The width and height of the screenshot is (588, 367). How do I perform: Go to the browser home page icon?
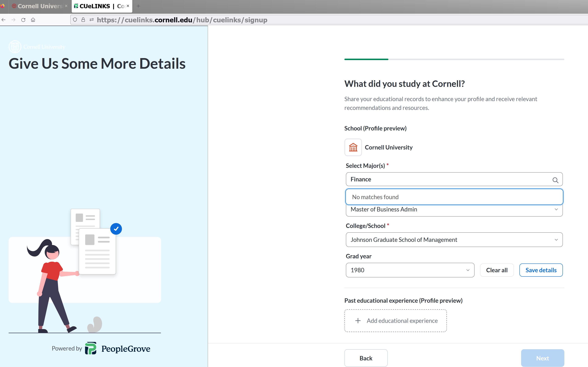tap(33, 20)
